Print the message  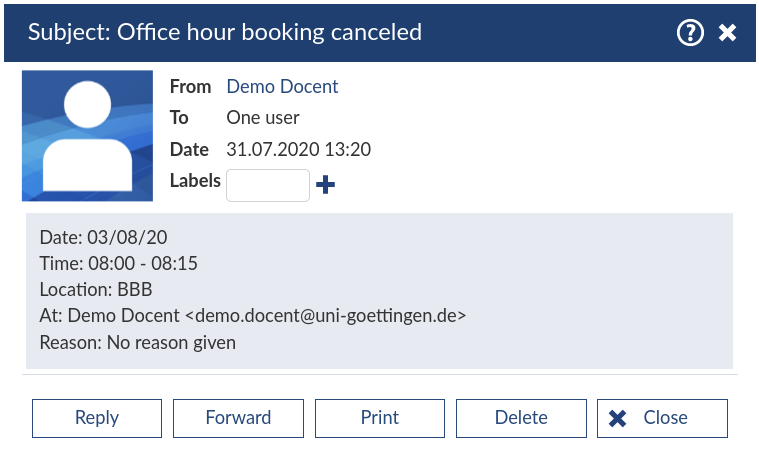pos(380,418)
